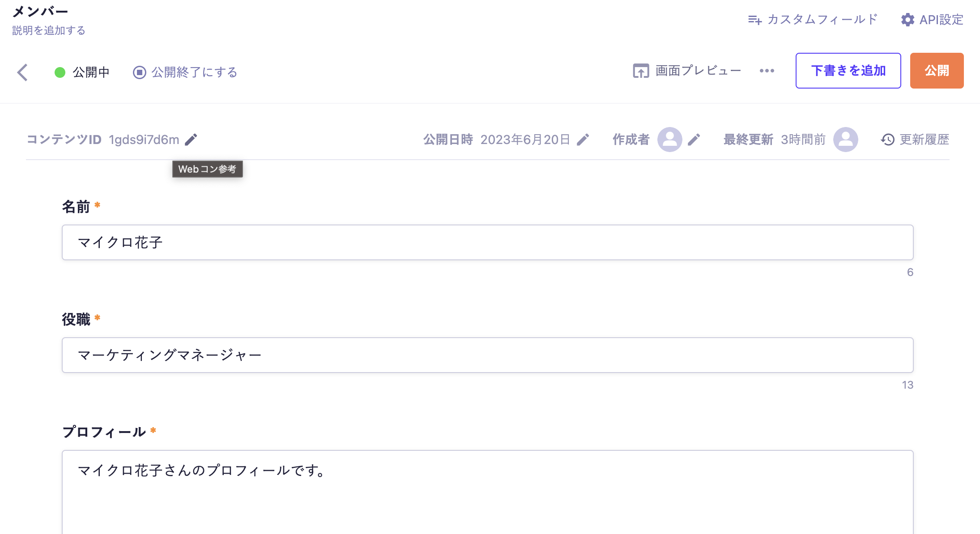Click the content ID value 1gds9i7d6m
980x534 pixels.
[x=144, y=140]
